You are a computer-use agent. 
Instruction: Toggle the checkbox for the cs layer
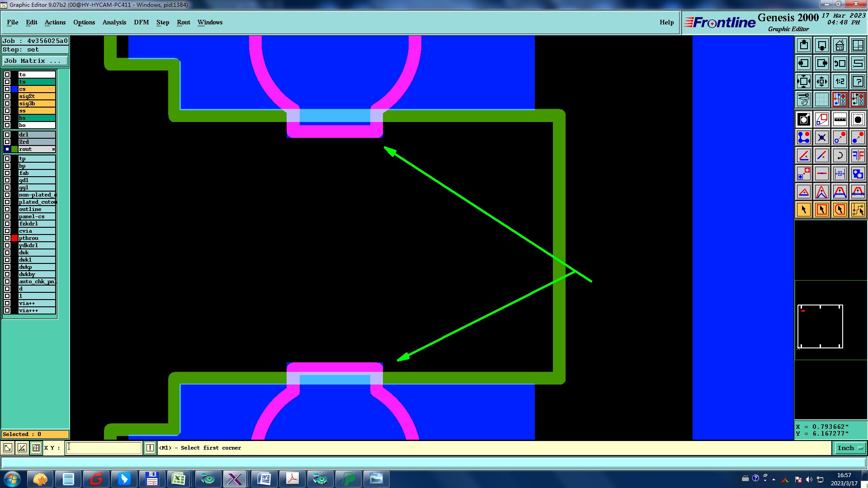pos(7,89)
